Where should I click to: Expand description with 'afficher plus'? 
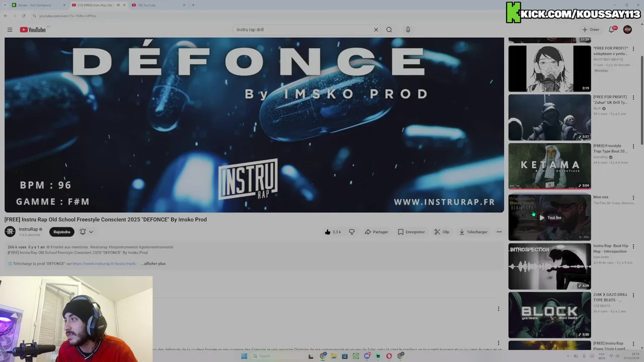point(153,263)
